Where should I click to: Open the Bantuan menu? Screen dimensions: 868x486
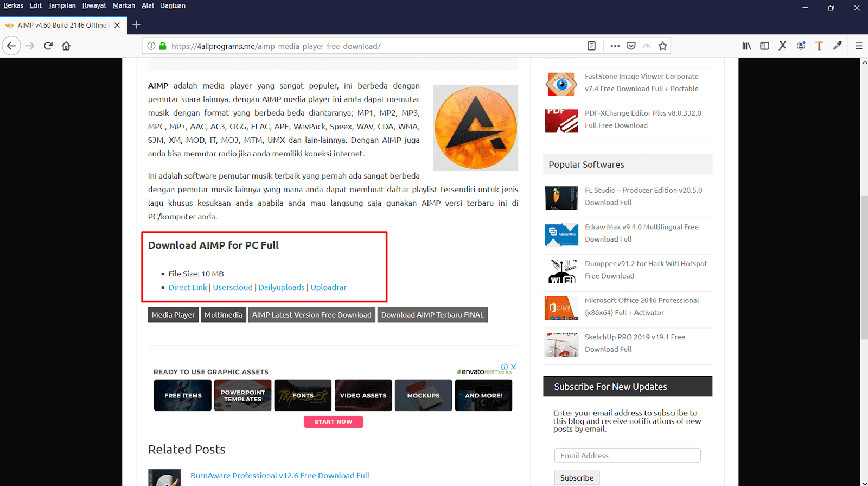click(173, 5)
